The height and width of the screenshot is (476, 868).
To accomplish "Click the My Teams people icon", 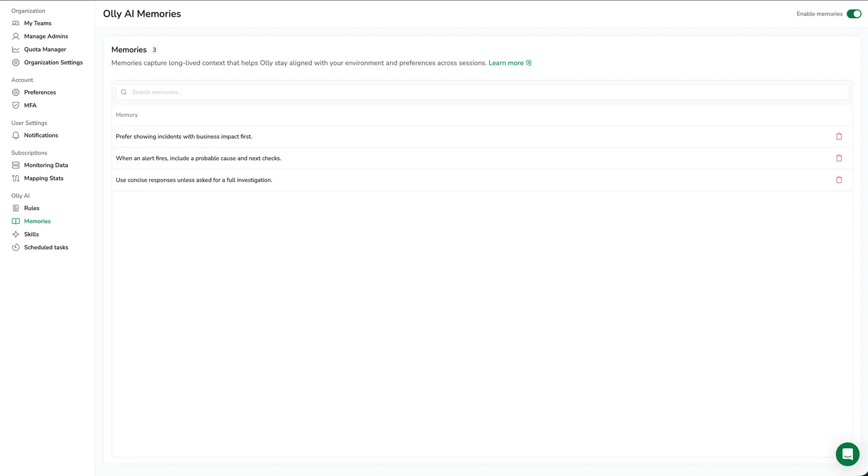I will 16,23.
